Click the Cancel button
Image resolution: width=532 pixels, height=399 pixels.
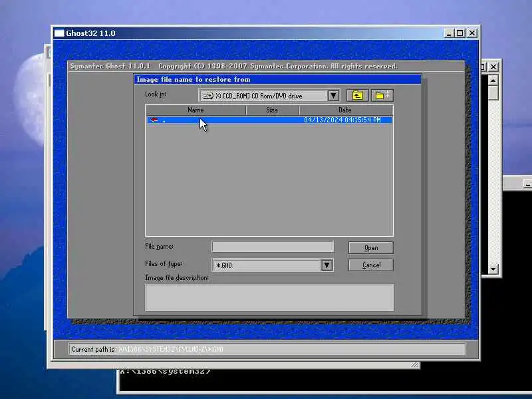click(371, 265)
